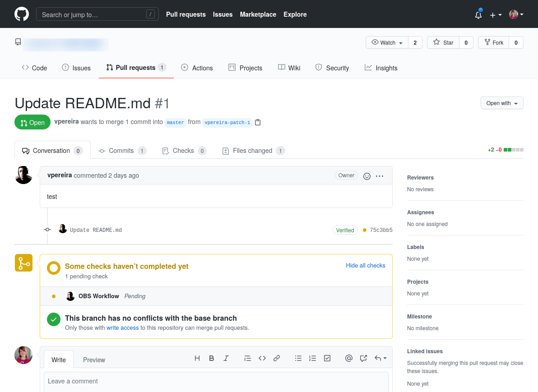Open the saved replies arrow in comment toolbar
The image size is (538, 392).
[x=380, y=358]
